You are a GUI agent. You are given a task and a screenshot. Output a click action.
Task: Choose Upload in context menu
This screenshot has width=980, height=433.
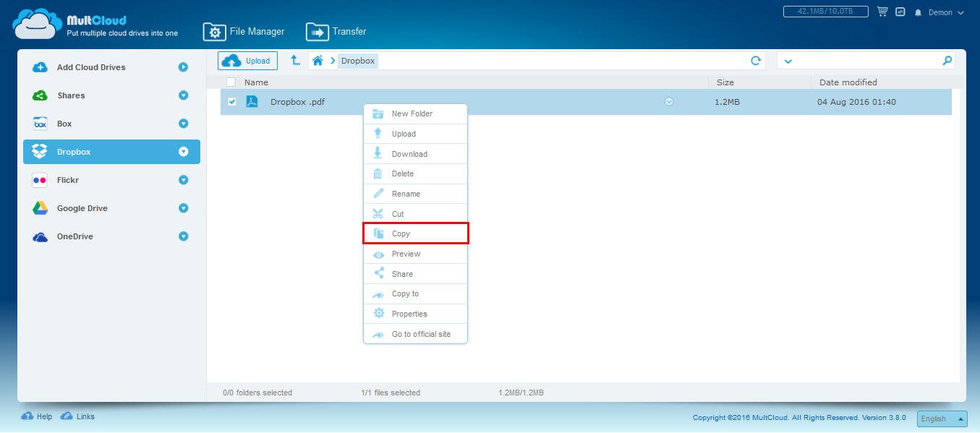point(415,134)
